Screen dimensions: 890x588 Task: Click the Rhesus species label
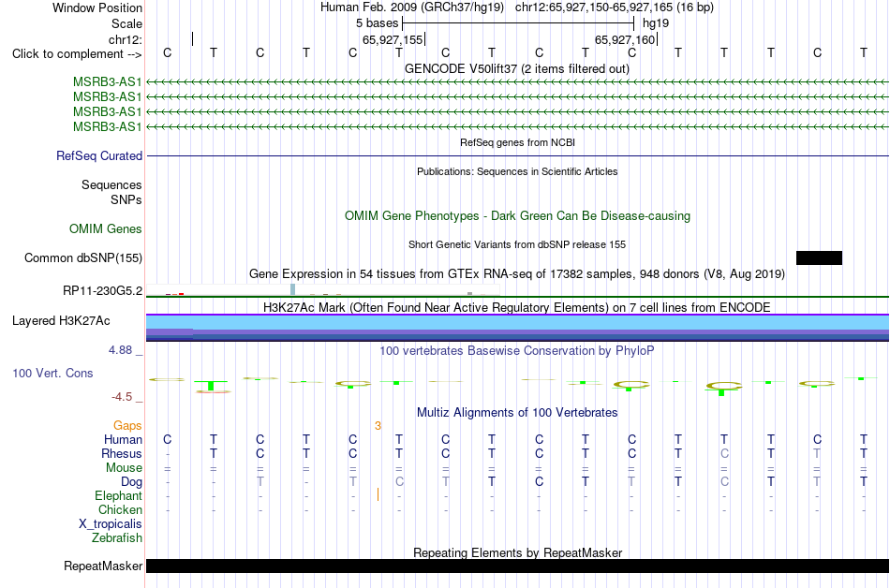tap(122, 453)
